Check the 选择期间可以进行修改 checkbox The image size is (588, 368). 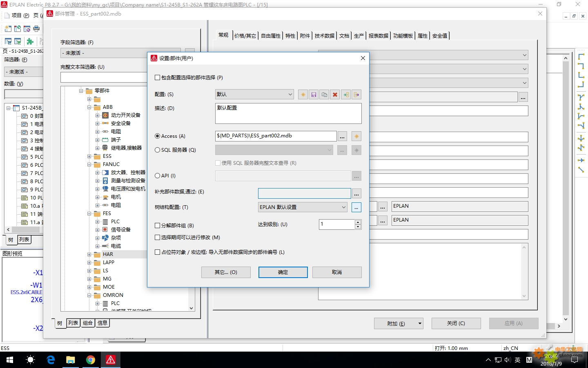pos(157,238)
